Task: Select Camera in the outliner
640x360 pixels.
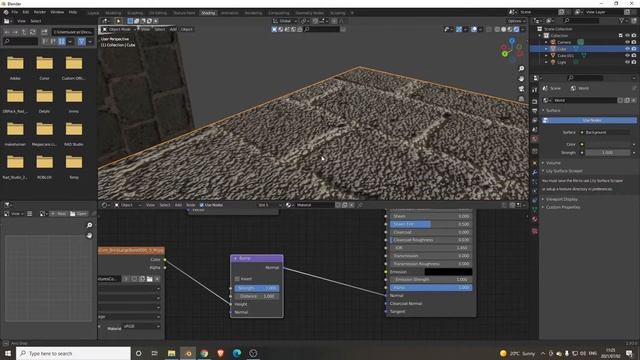Action: 564,42
